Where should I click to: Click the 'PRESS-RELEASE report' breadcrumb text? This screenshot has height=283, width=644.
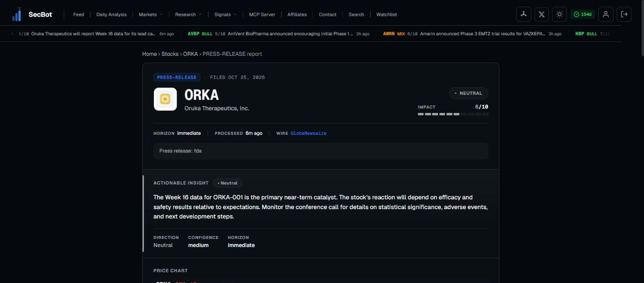tap(232, 54)
